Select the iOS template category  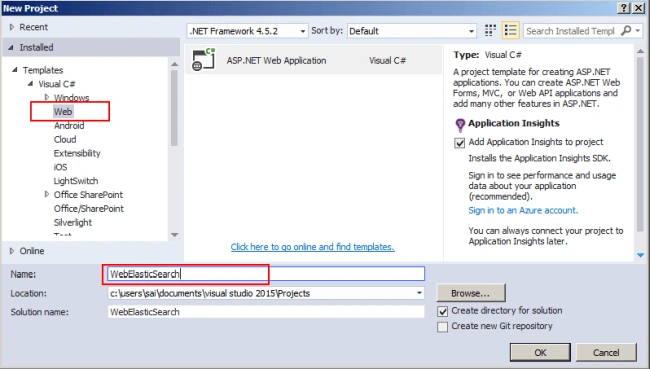tap(61, 167)
